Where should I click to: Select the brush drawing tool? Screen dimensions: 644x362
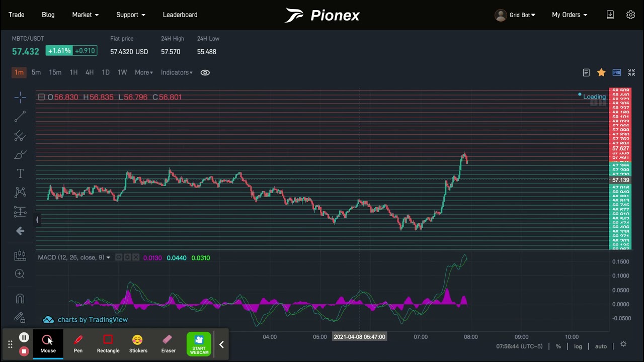click(x=20, y=155)
